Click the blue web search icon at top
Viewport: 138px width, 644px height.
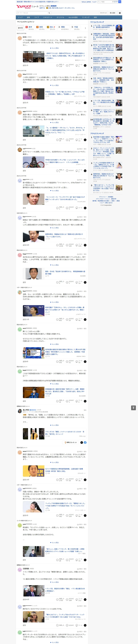tap(120, 2)
